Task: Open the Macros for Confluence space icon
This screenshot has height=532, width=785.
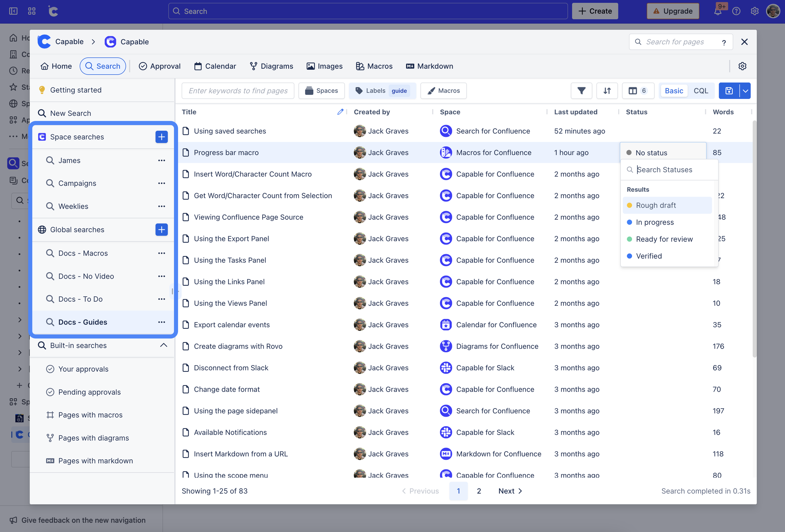Action: coord(446,152)
